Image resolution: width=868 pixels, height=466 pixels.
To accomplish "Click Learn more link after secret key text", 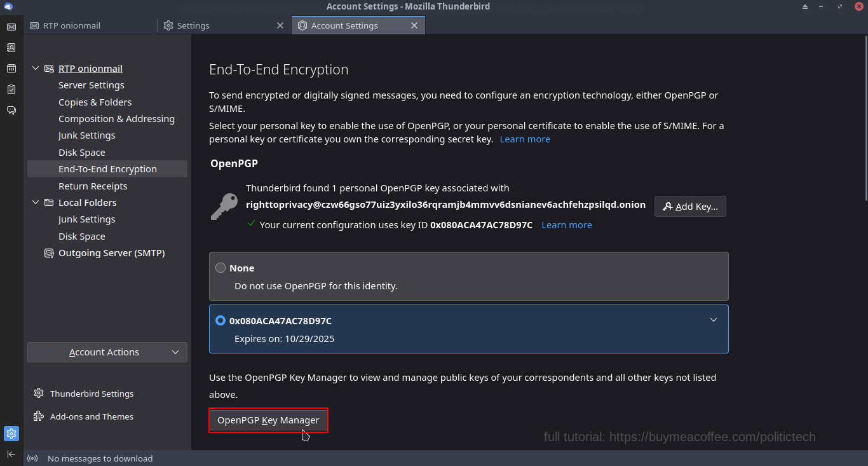I will coord(525,139).
